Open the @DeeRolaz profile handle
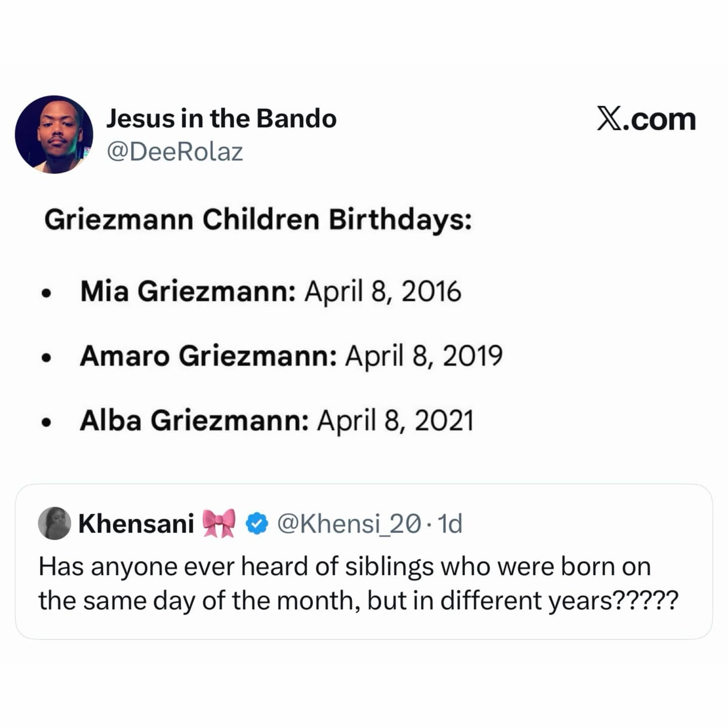This screenshot has height=728, width=728. click(x=174, y=149)
